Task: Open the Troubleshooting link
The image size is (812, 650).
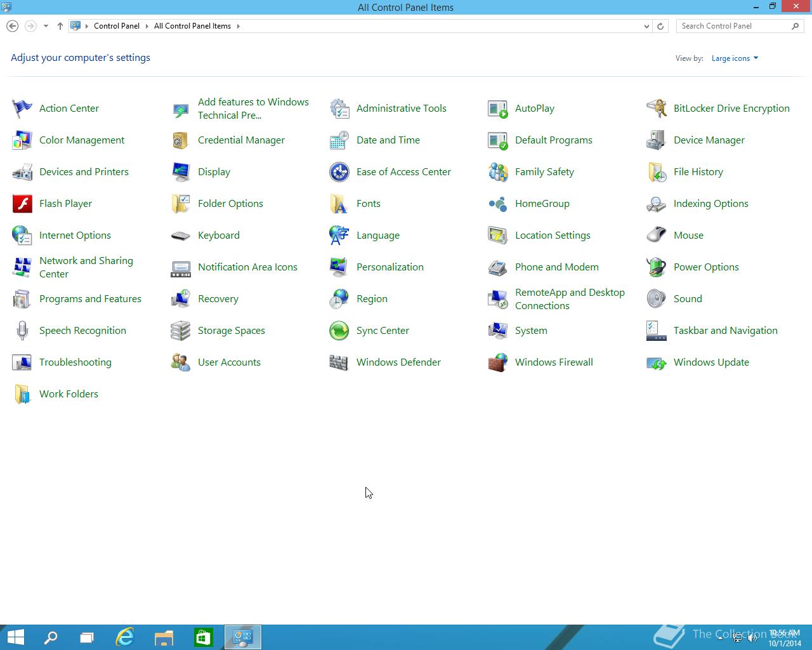Action: tap(75, 362)
